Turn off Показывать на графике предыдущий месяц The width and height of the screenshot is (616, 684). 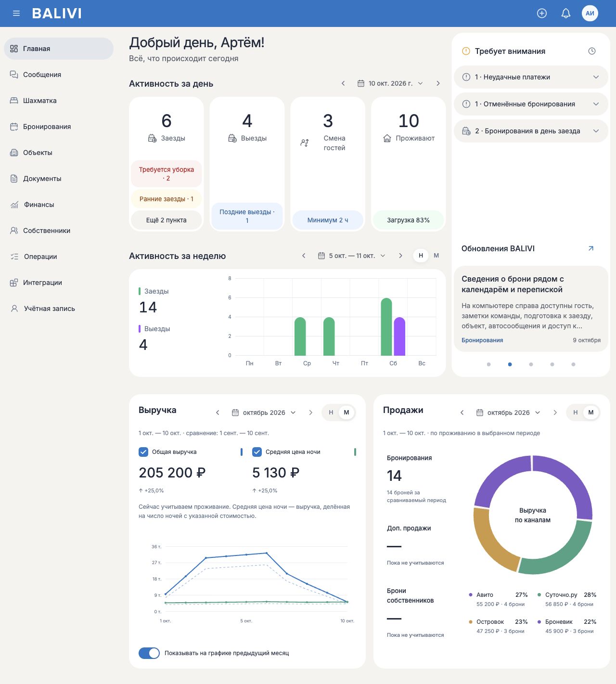(x=149, y=653)
